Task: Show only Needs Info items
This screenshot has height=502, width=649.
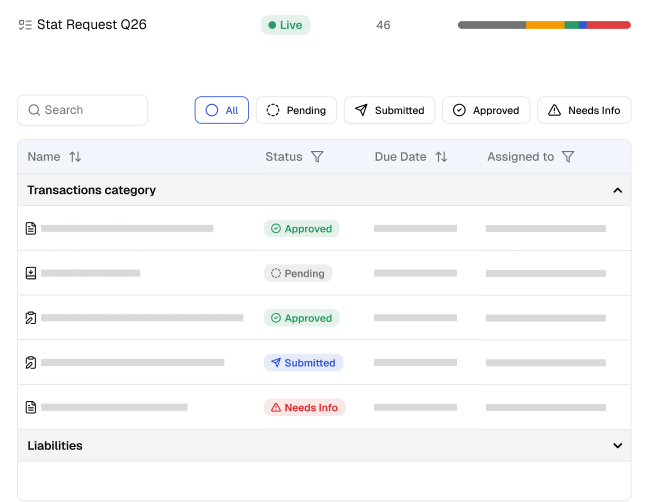Action: [584, 110]
